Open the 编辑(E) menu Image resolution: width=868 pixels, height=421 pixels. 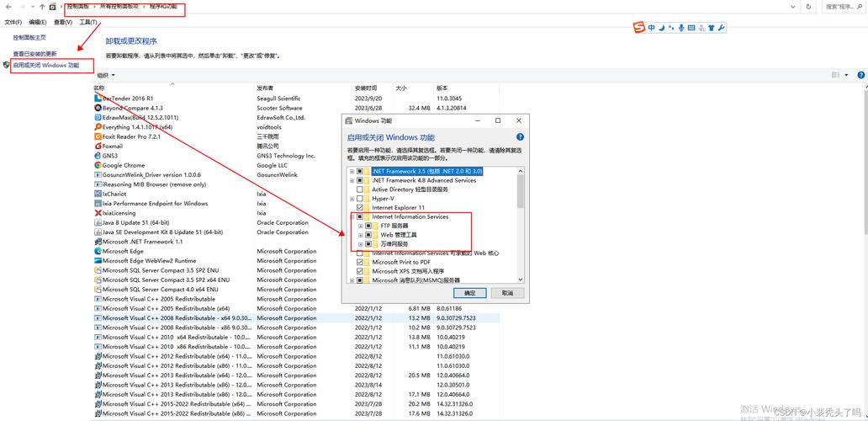38,22
